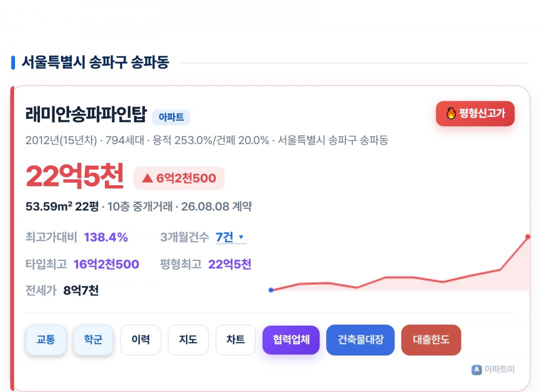Open the 래미안송파파인탑 complex title
The height and width of the screenshot is (392, 540).
86,114
